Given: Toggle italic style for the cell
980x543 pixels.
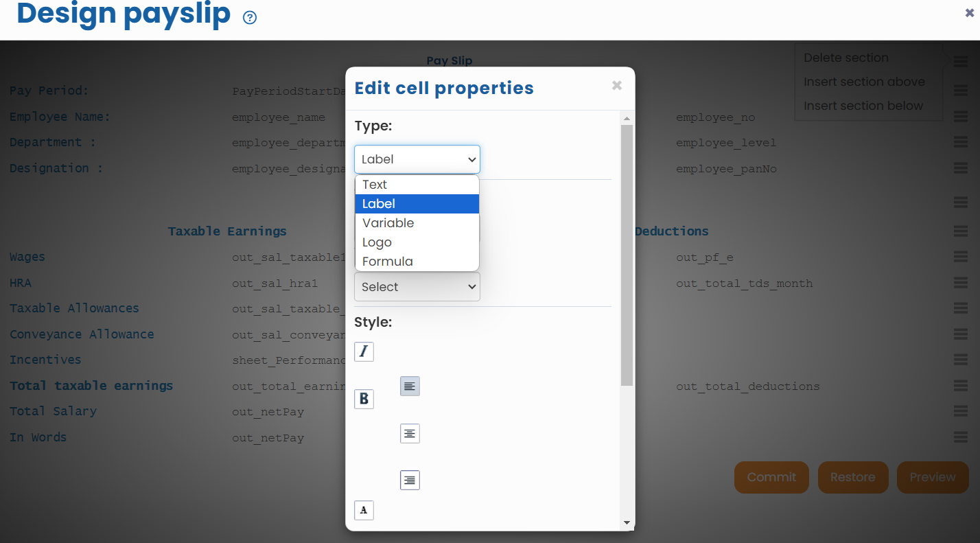Looking at the screenshot, I should 364,352.
